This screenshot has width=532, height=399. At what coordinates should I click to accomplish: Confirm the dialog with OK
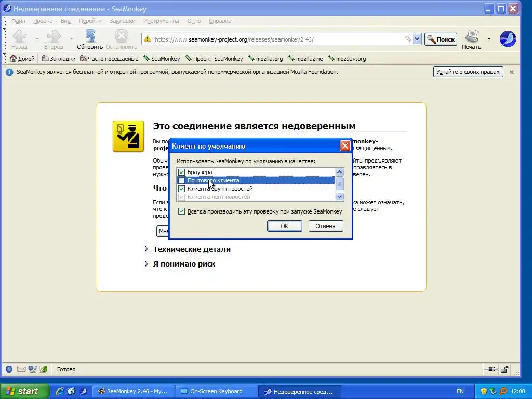(284, 226)
